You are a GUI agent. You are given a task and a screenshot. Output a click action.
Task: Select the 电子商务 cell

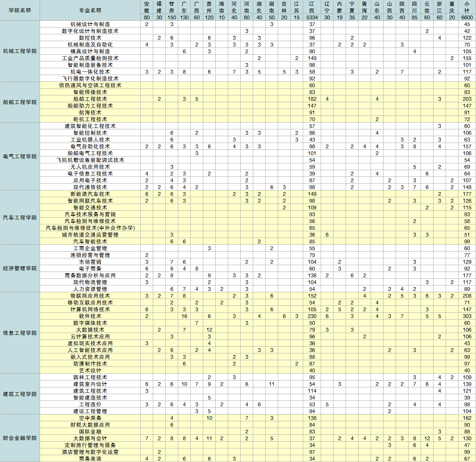90,269
